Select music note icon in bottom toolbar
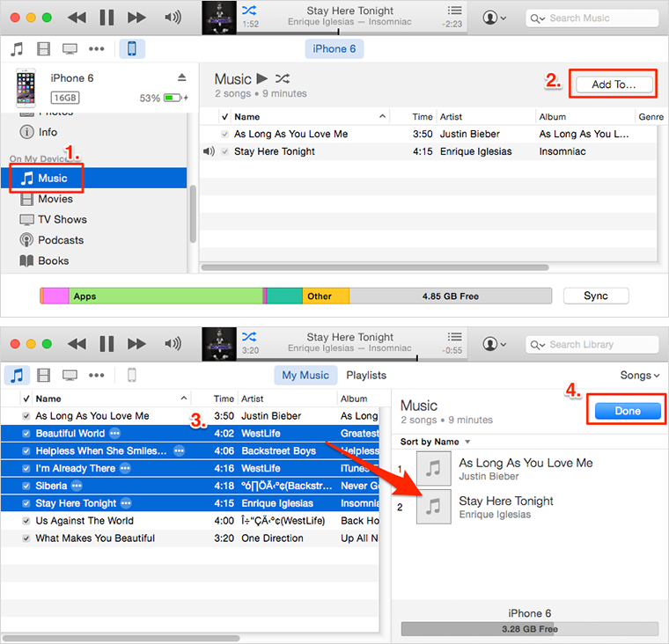Image resolution: width=669 pixels, height=644 pixels. [17, 376]
